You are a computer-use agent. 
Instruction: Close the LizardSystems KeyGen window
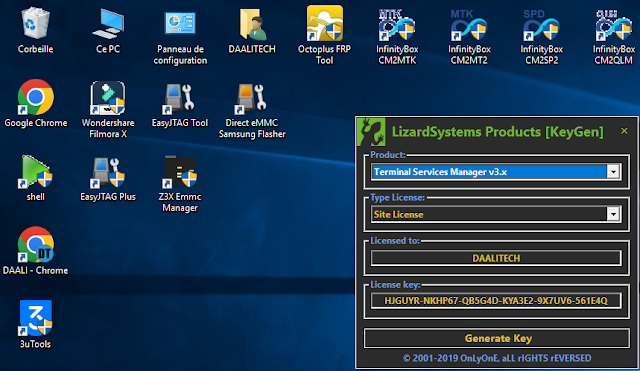[624, 131]
